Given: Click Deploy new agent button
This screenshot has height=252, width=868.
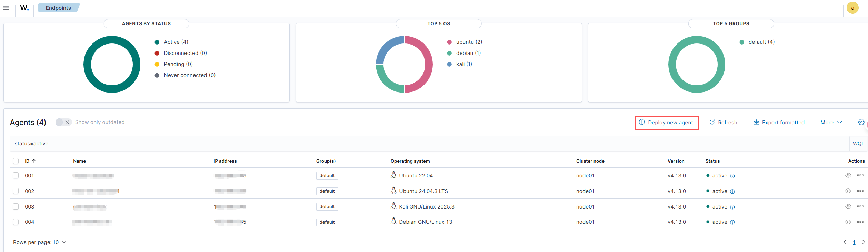Looking at the screenshot, I should coord(667,123).
